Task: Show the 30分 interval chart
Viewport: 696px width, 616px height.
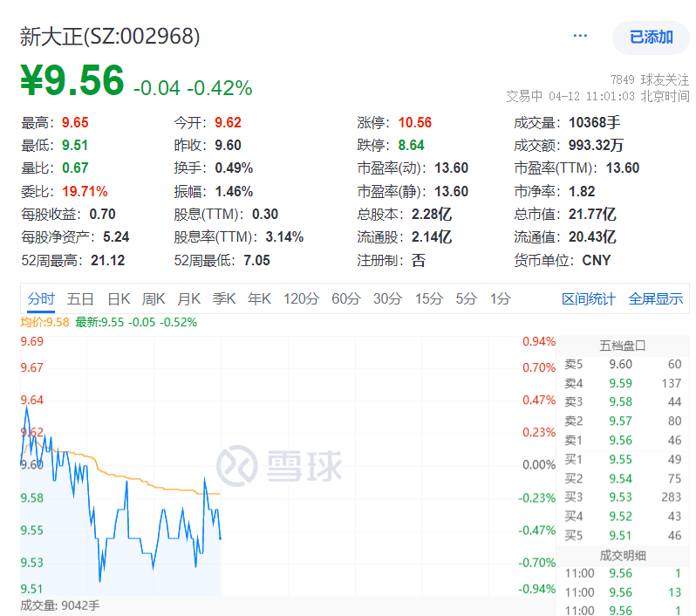Action: point(387,299)
